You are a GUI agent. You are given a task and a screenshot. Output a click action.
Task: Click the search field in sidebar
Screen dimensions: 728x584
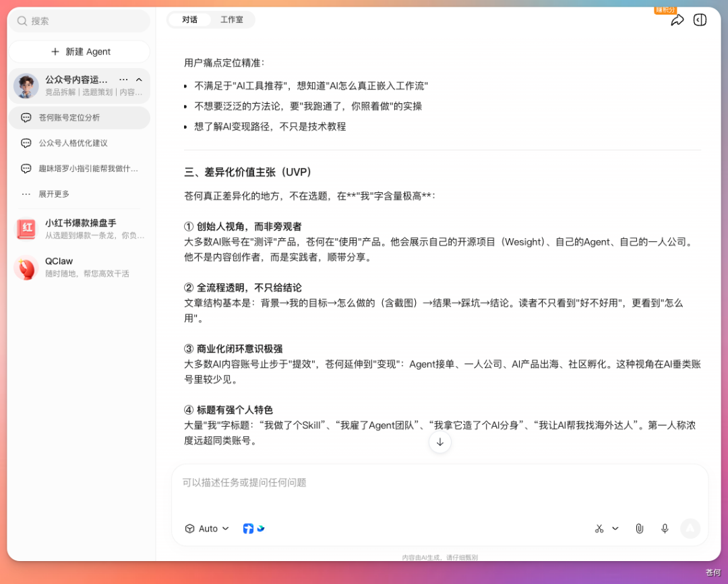tap(79, 21)
